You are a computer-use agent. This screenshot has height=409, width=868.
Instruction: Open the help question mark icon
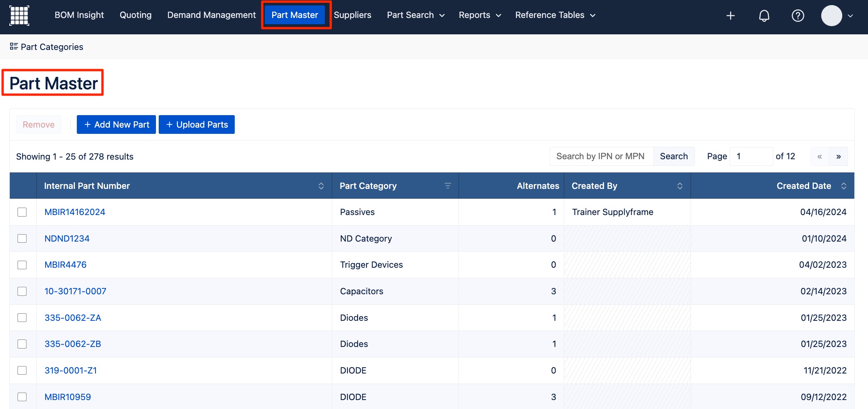pyautogui.click(x=798, y=16)
